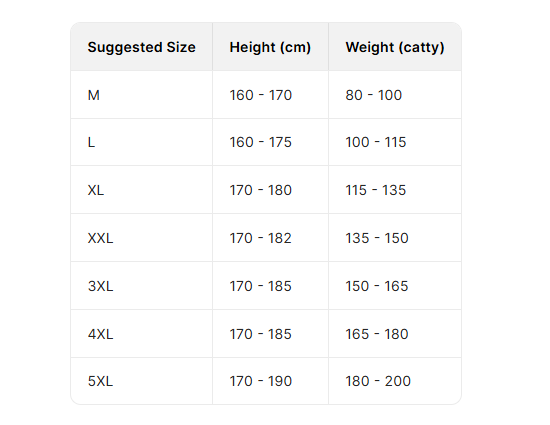550x425 pixels.
Task: Select the 5XL size cell
Action: click(x=141, y=381)
